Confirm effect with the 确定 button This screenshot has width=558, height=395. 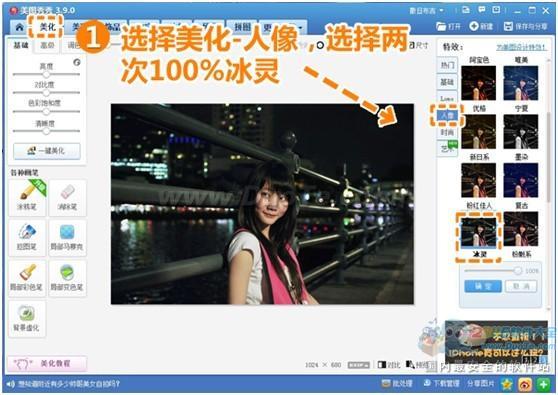coord(483,286)
